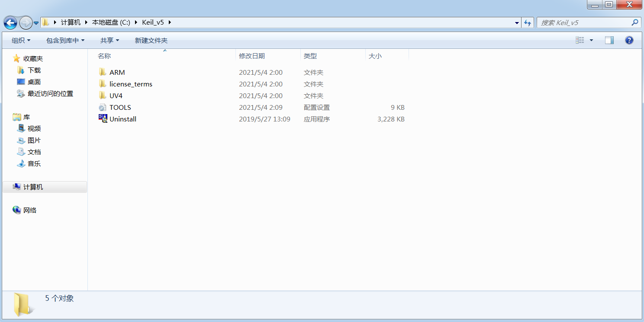Toggle the preview pane button
The height and width of the screenshot is (322, 644).
pos(609,40)
